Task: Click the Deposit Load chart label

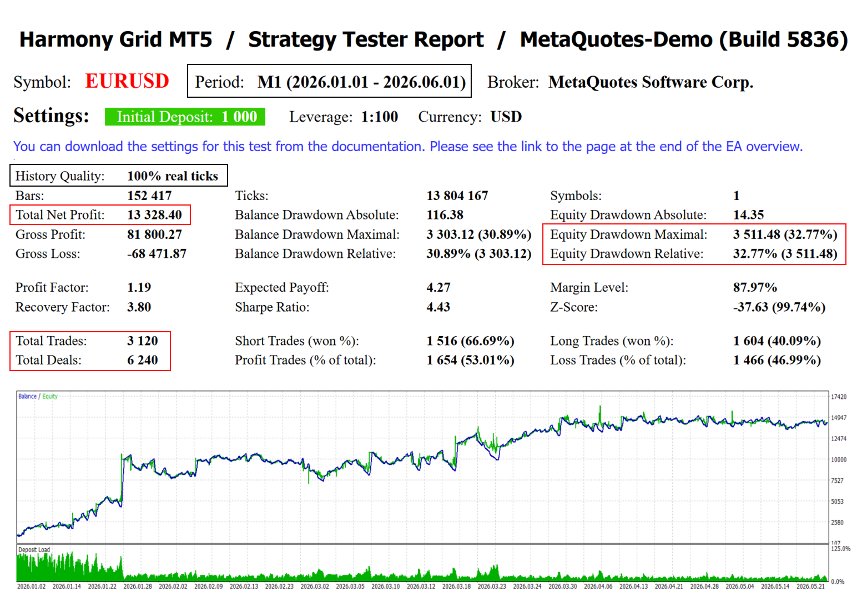Action: pos(34,549)
